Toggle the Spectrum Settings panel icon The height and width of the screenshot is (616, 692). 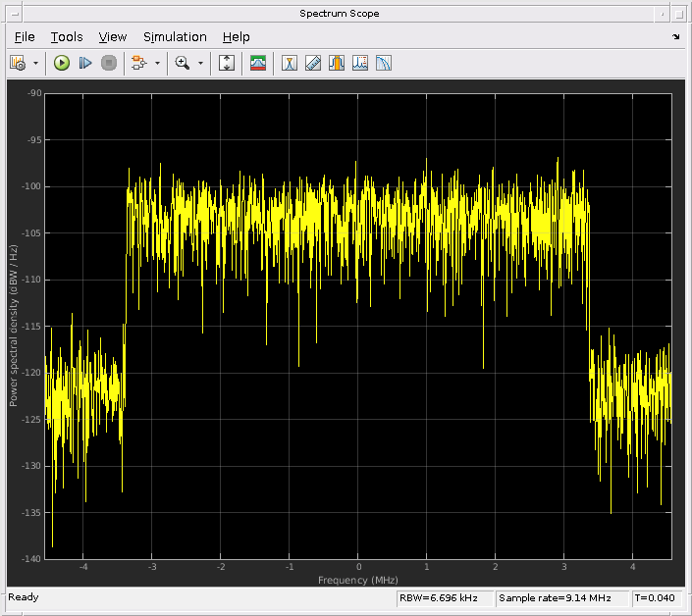click(258, 63)
